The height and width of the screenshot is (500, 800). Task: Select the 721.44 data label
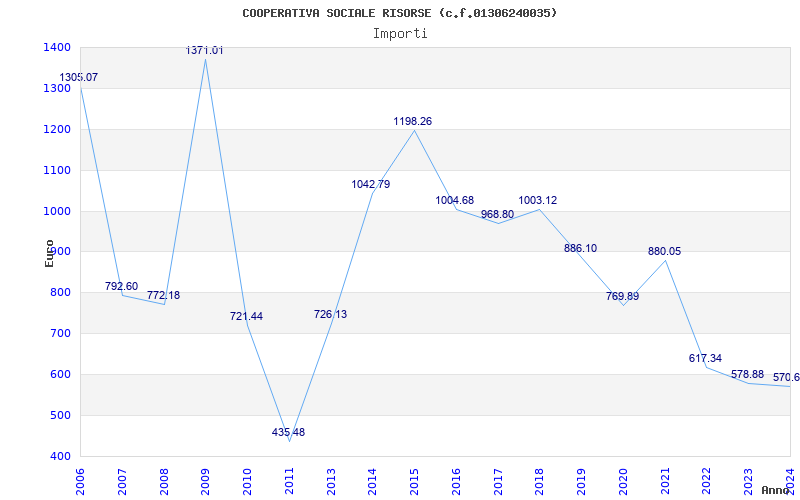[246, 316]
